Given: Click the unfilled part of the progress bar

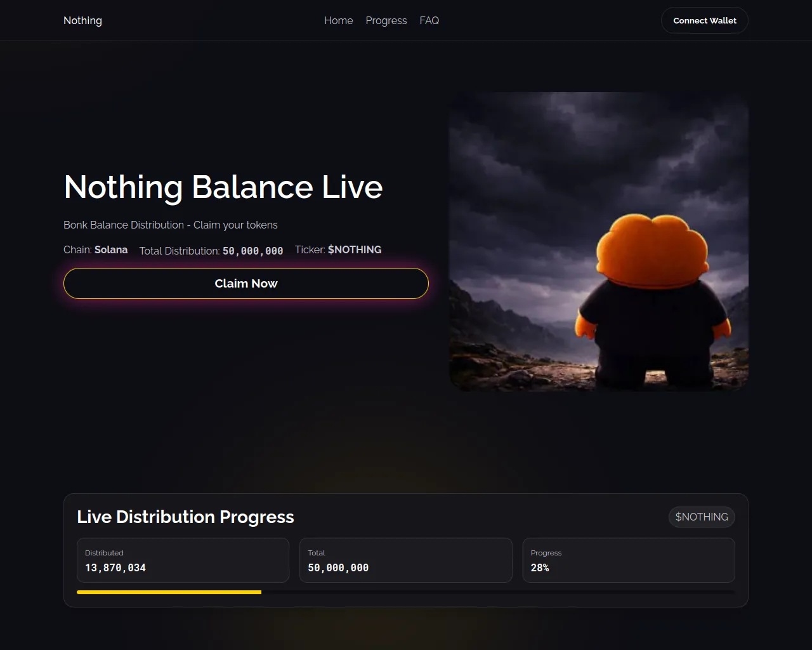Looking at the screenshot, I should pos(498,592).
